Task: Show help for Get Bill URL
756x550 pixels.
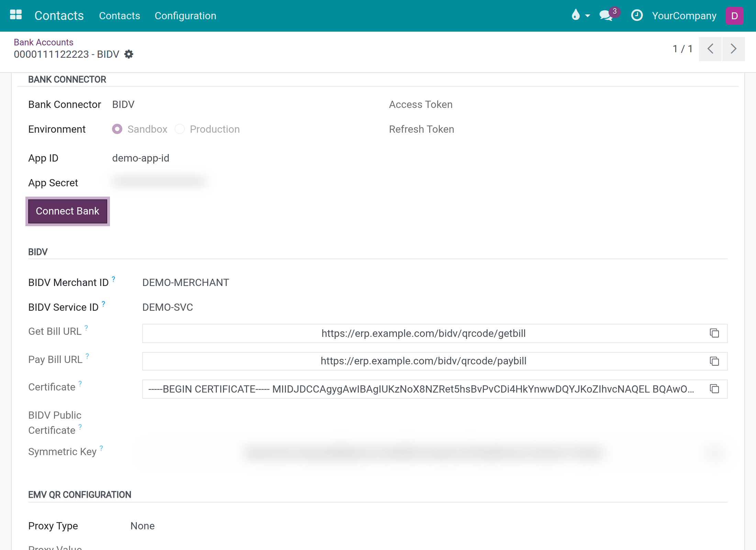Action: coord(86,328)
